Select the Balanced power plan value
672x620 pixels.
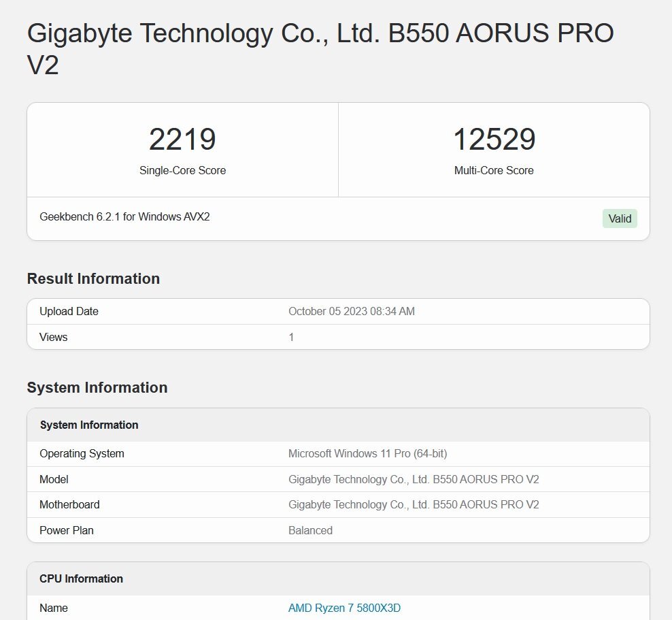point(310,530)
